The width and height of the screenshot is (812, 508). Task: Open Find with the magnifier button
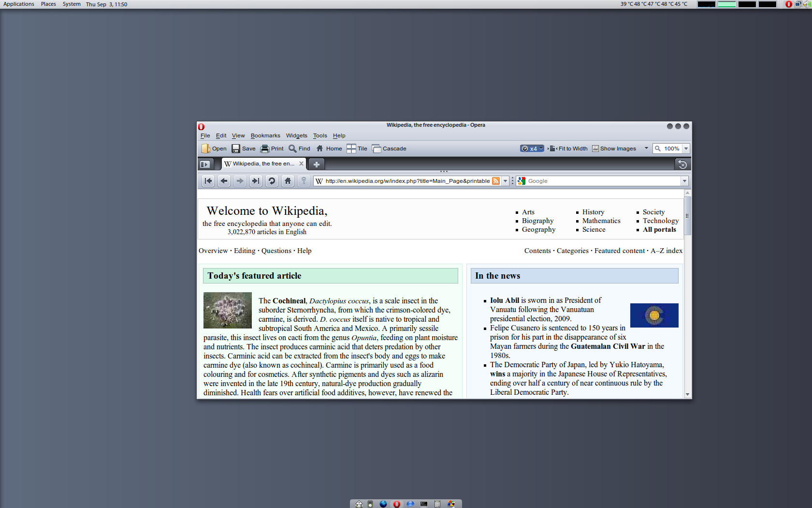[300, 149]
